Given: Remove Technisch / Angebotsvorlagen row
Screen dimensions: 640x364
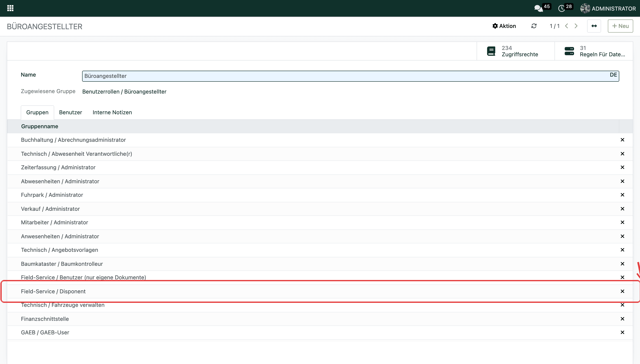Looking at the screenshot, I should pyautogui.click(x=622, y=250).
